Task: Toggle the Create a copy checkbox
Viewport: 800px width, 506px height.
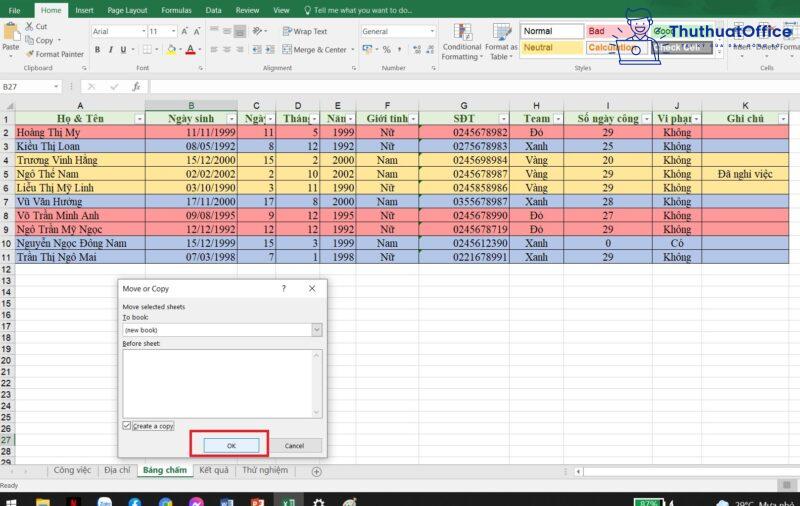Action: tap(127, 425)
